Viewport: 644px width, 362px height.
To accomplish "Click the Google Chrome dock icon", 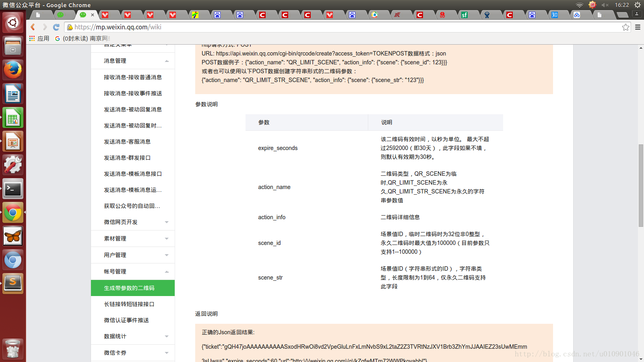I will coord(13,212).
